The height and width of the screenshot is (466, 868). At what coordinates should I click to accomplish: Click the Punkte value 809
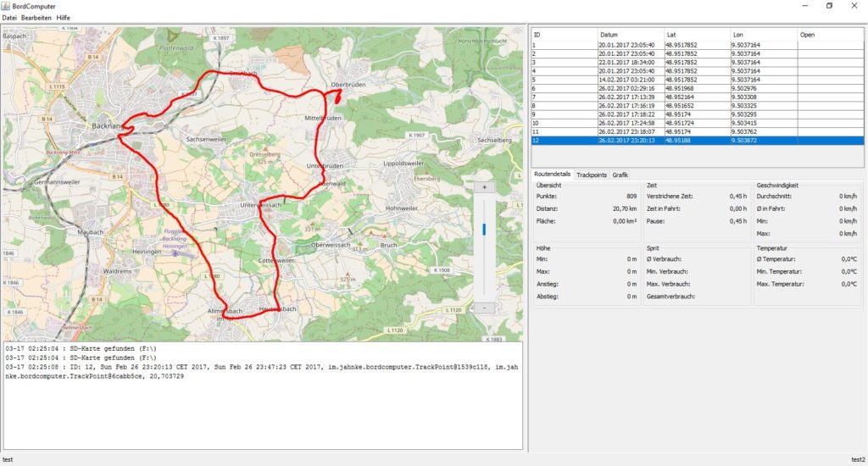(x=631, y=197)
